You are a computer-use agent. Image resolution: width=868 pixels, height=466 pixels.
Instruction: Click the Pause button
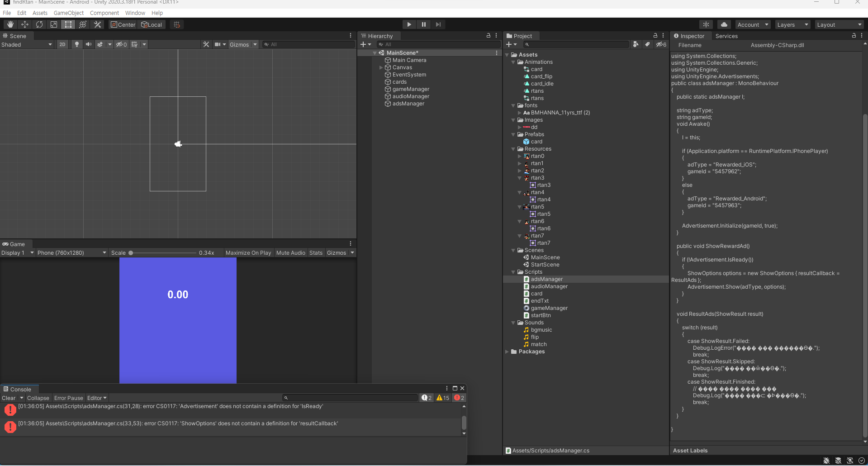pos(423,24)
